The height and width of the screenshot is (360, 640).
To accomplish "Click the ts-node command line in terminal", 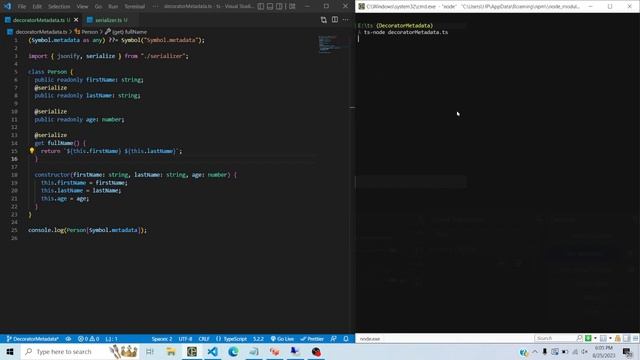I will click(406, 32).
